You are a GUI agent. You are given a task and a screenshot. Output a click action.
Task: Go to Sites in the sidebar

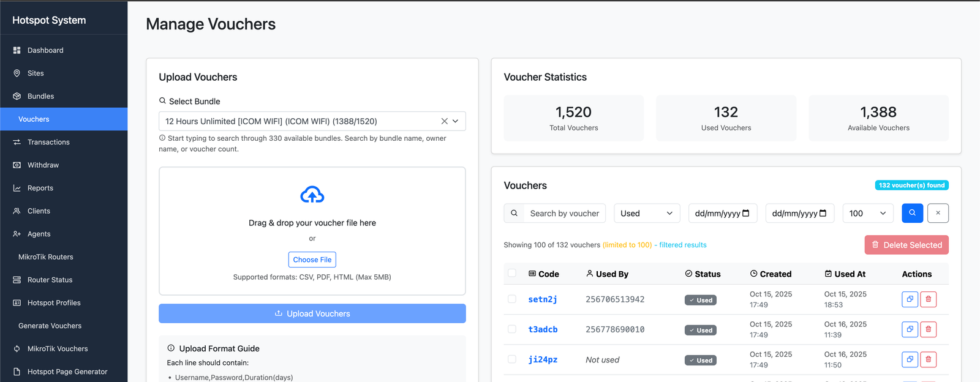coord(64,73)
